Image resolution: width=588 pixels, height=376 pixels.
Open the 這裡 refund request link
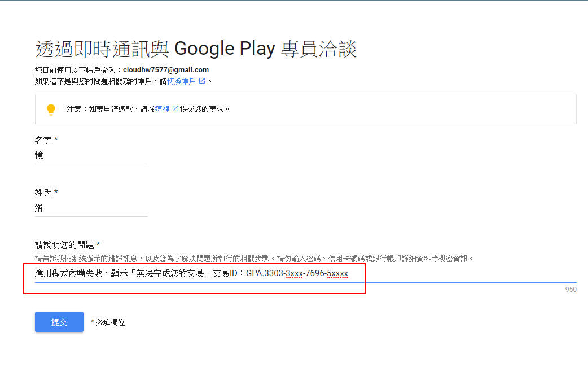163,109
